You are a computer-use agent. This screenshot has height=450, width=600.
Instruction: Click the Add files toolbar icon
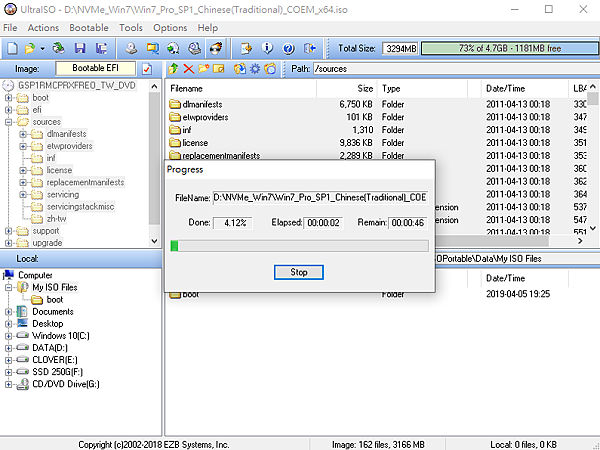tap(246, 49)
